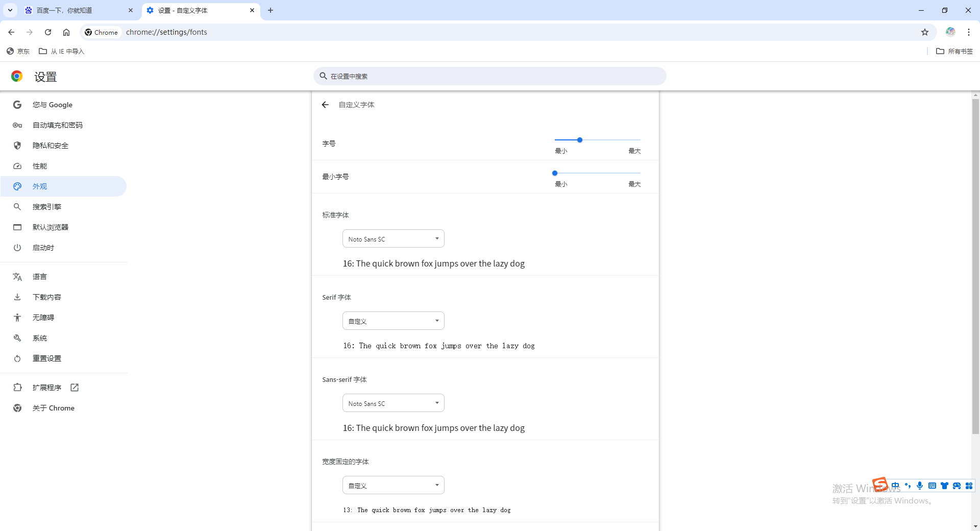Open the 无障碍 settings section
980x531 pixels.
tap(63, 318)
